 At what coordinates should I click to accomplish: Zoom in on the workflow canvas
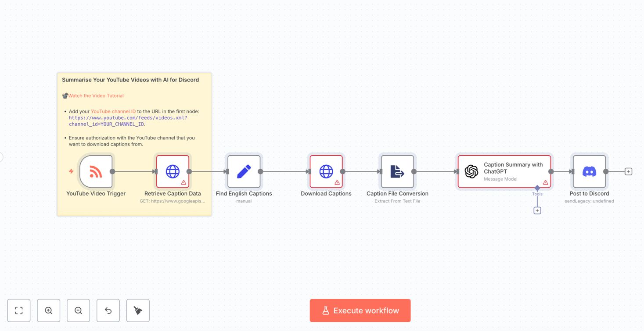tap(49, 310)
